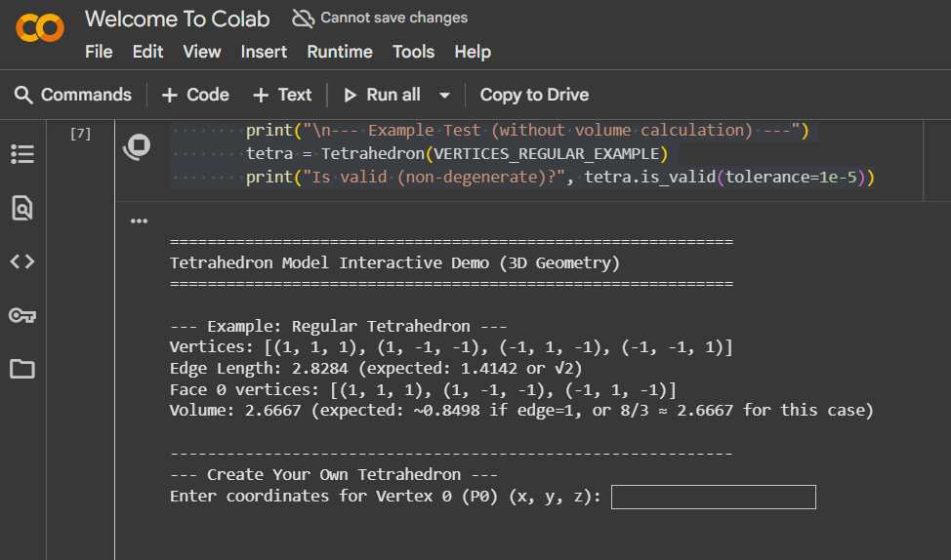Open the Runtime menu
The height and width of the screenshot is (560, 951).
[340, 52]
